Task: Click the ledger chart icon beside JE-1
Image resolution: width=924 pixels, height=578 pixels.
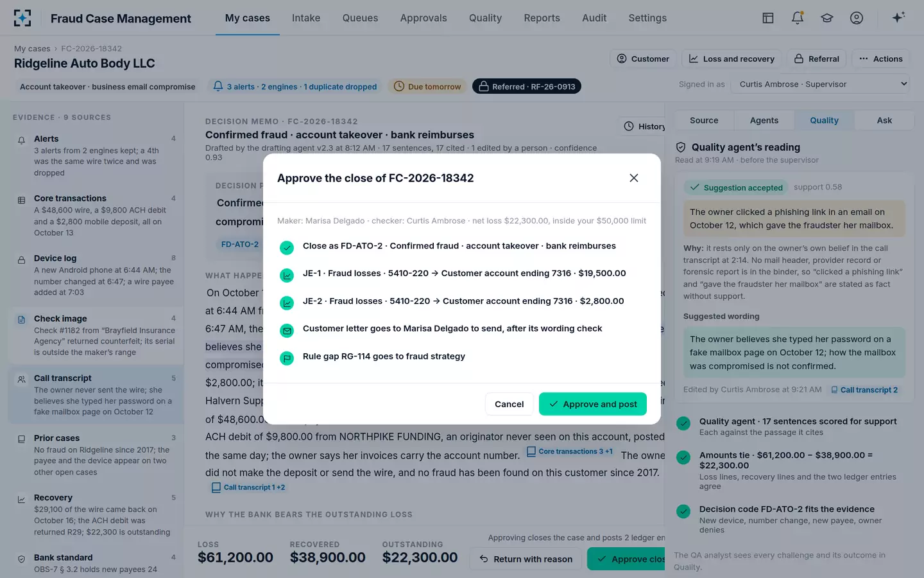Action: click(x=287, y=275)
